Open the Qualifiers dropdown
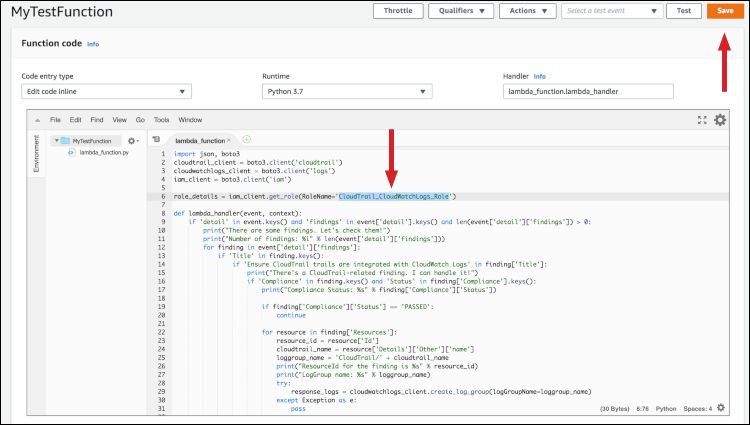750x425 pixels. pyautogui.click(x=460, y=11)
